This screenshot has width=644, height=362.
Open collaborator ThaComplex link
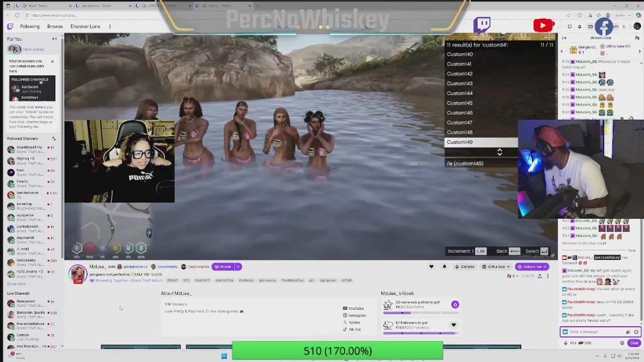196,267
